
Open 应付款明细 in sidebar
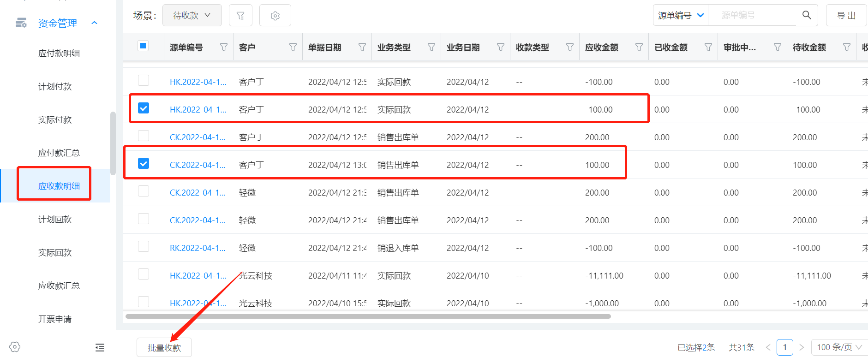pos(59,54)
